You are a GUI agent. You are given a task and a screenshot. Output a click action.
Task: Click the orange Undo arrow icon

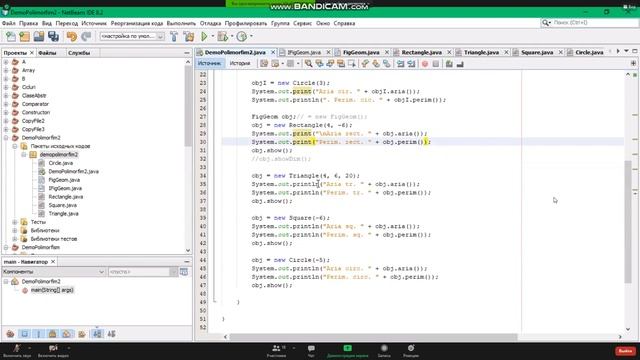click(x=72, y=37)
